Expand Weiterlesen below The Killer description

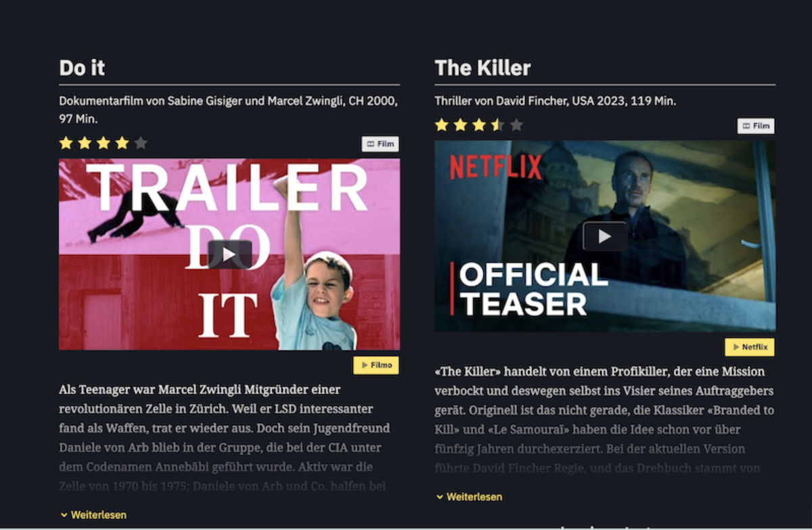point(469,497)
